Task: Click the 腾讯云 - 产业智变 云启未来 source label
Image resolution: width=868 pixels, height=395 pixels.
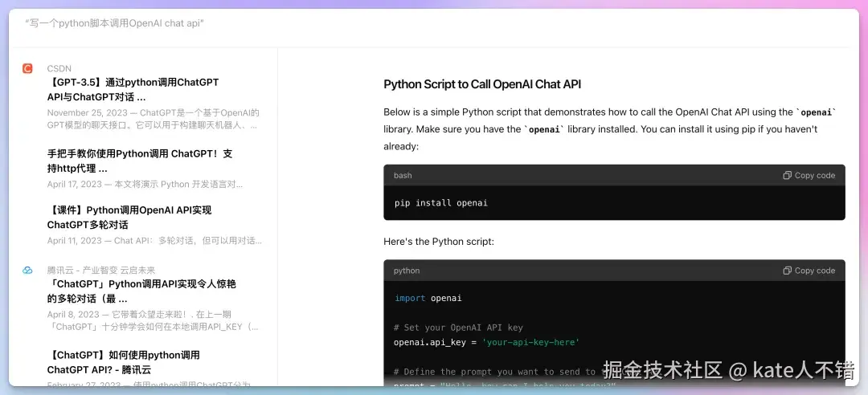Action: 101,270
